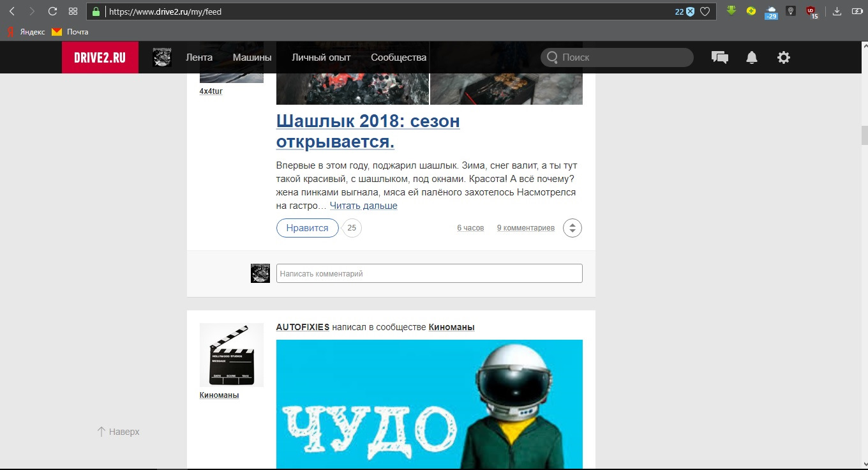Open the yellow-green plus circle extension
The image size is (868, 470).
tap(752, 11)
